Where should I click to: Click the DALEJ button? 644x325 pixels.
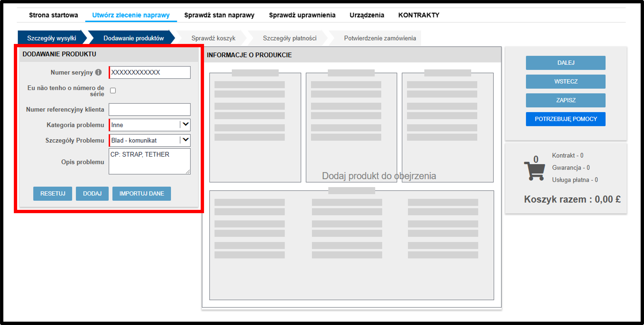pos(566,63)
